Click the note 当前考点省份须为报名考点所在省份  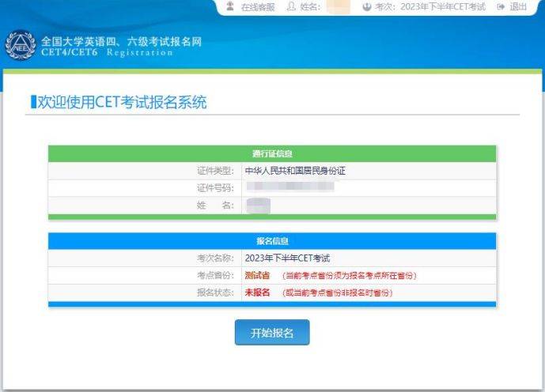point(350,276)
